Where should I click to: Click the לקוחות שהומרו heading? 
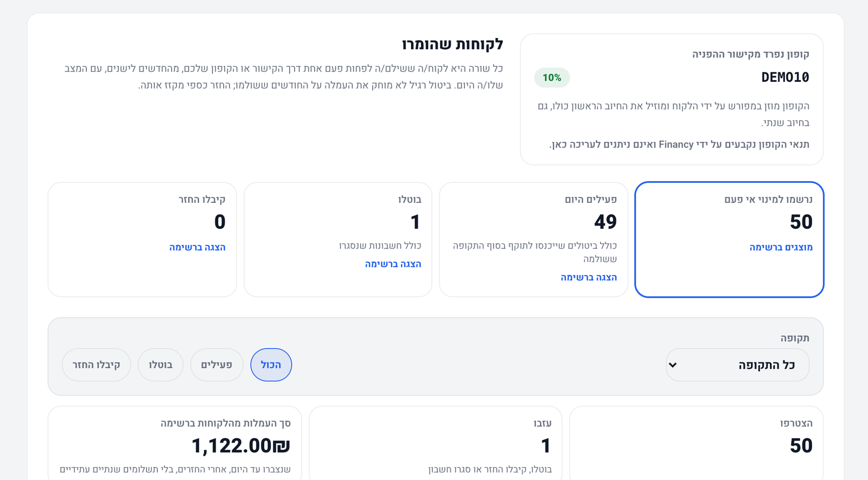452,44
